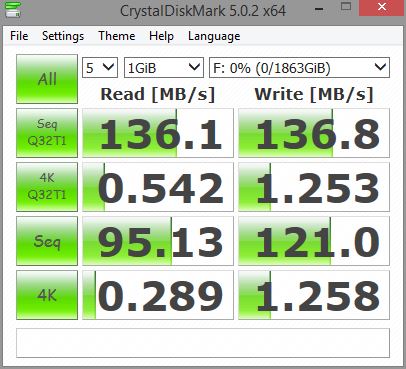The height and width of the screenshot is (369, 406).
Task: Click the 4K read value 0.289
Action: click(x=158, y=295)
